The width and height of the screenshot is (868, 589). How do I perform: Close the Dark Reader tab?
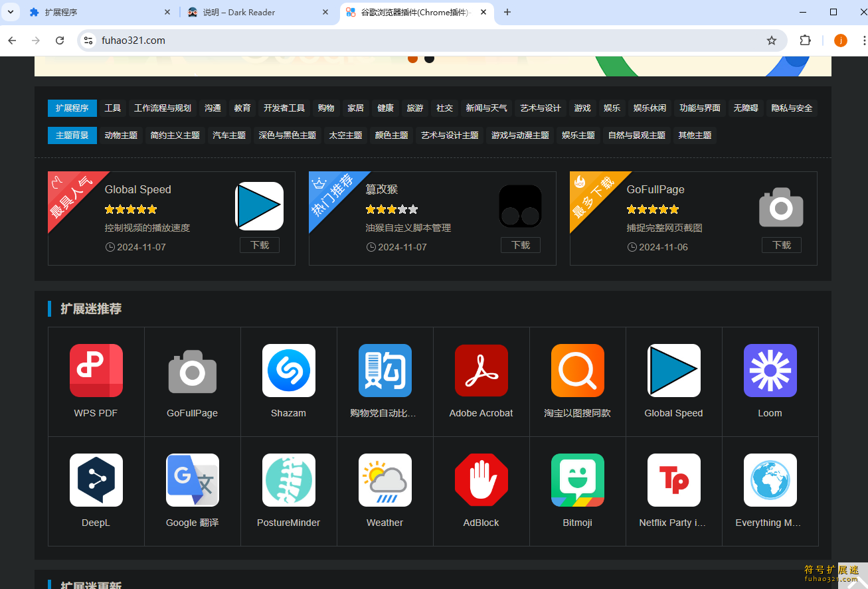(x=325, y=12)
